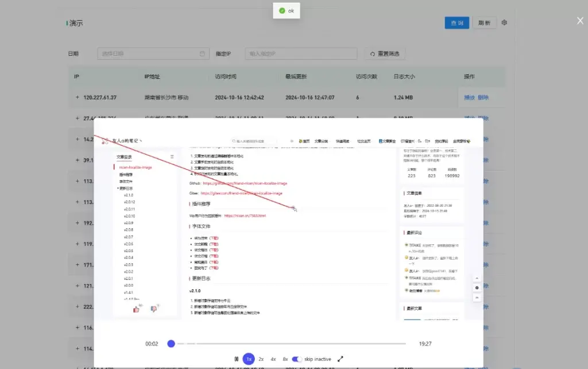Give a thumbs-up on the article page
Image resolution: width=588 pixels, height=369 pixels.
coord(136,310)
